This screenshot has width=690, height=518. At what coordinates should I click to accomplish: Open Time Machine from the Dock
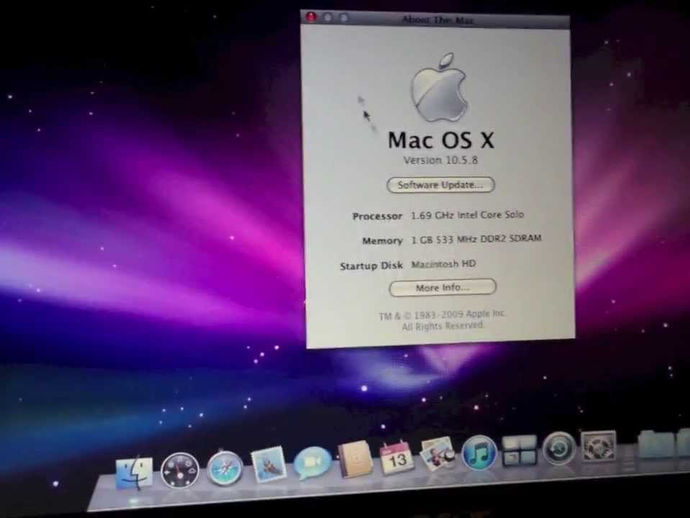point(559,448)
